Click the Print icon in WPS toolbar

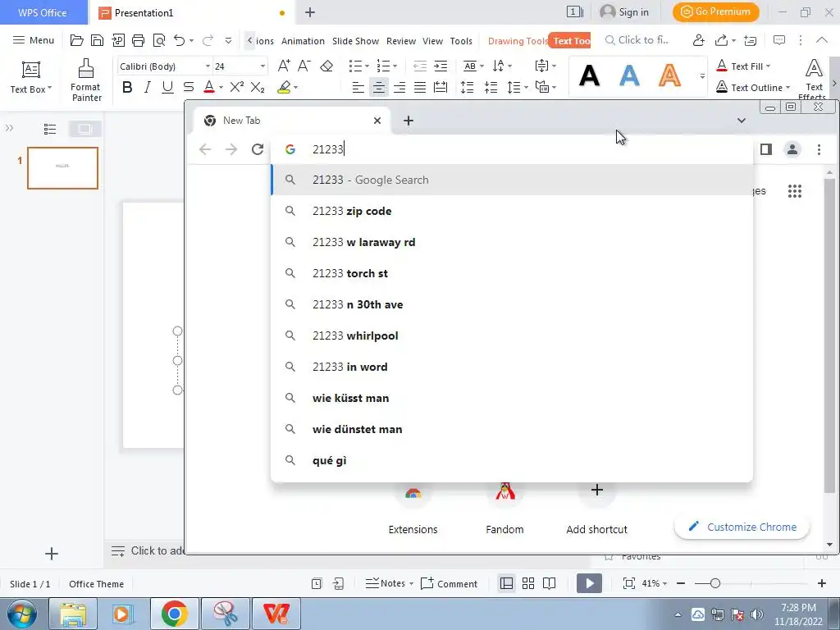(x=138, y=40)
